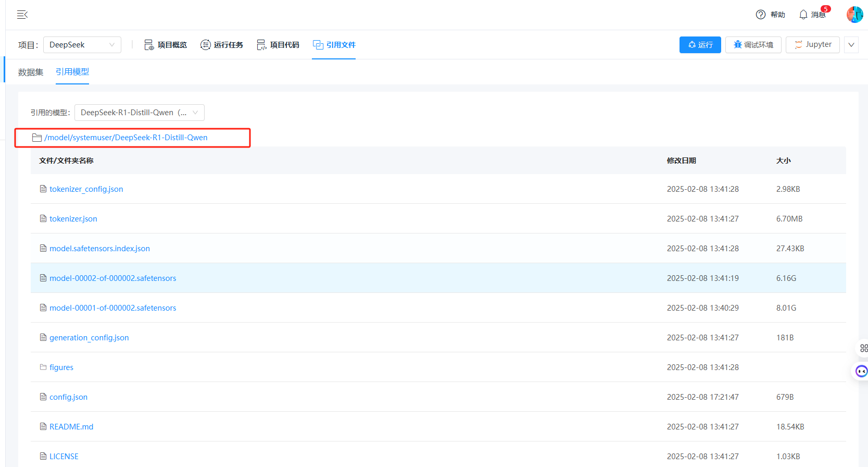The width and height of the screenshot is (868, 467).
Task: Open the /model/systemuser/DeepSeek-R1-Distill-Qwen path link
Action: 126,138
